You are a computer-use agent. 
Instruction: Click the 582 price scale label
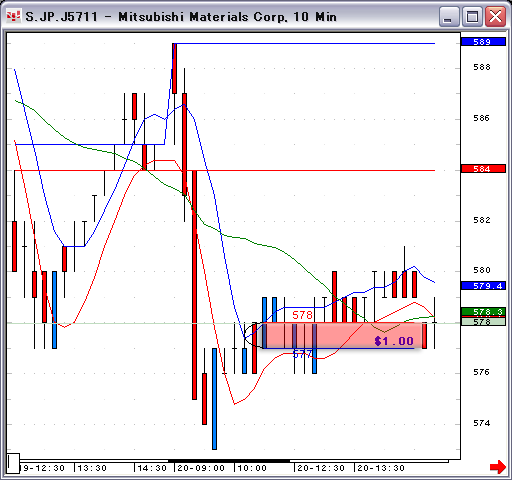point(482,220)
